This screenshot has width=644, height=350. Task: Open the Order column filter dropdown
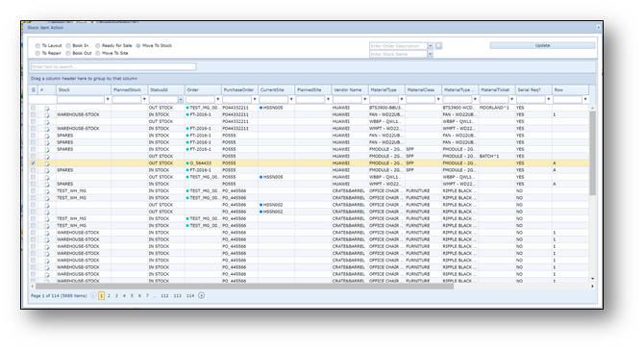[x=217, y=99]
